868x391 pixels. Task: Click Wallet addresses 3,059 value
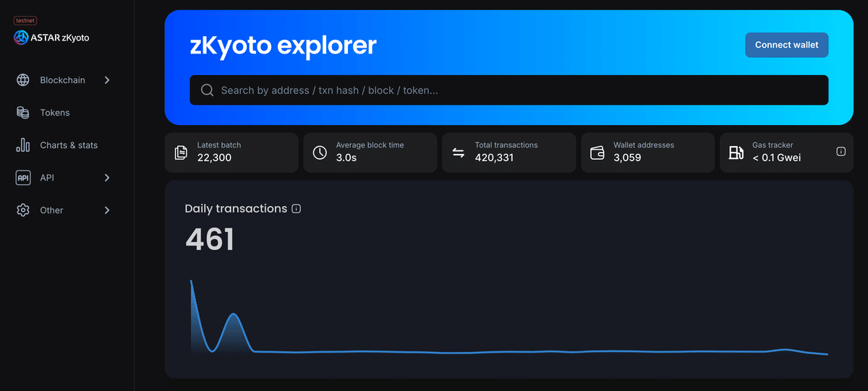click(627, 158)
